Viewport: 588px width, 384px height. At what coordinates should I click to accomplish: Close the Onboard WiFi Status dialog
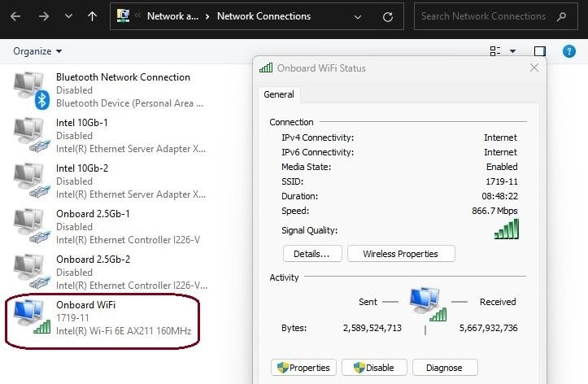coord(534,68)
